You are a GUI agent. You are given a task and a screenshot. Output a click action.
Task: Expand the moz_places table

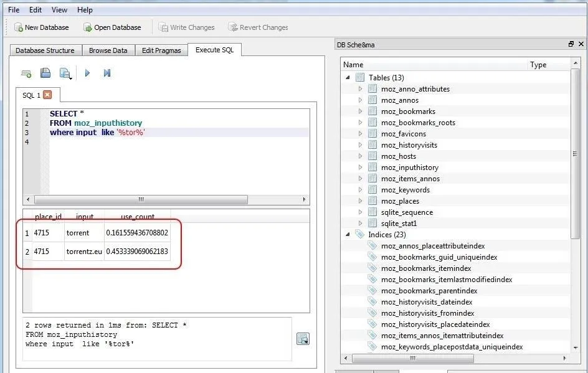[361, 201]
